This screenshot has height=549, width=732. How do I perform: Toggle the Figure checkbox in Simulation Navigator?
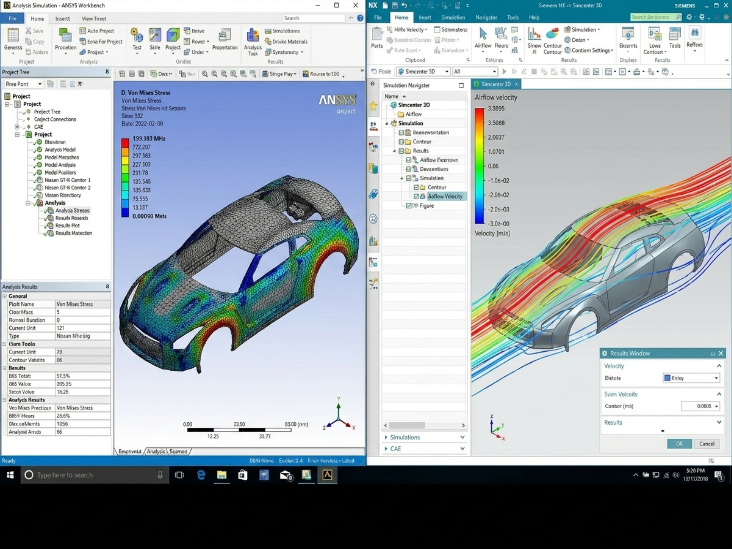[x=409, y=205]
